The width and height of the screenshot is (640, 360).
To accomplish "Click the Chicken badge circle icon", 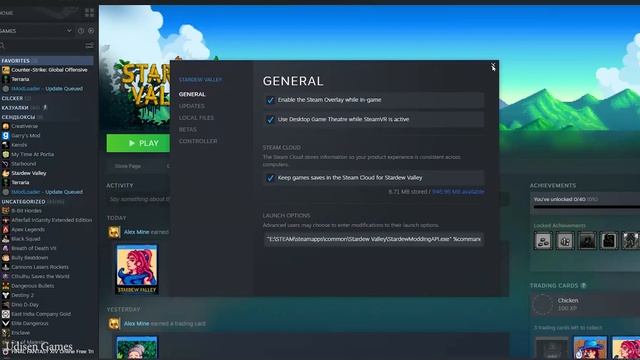I will (543, 304).
